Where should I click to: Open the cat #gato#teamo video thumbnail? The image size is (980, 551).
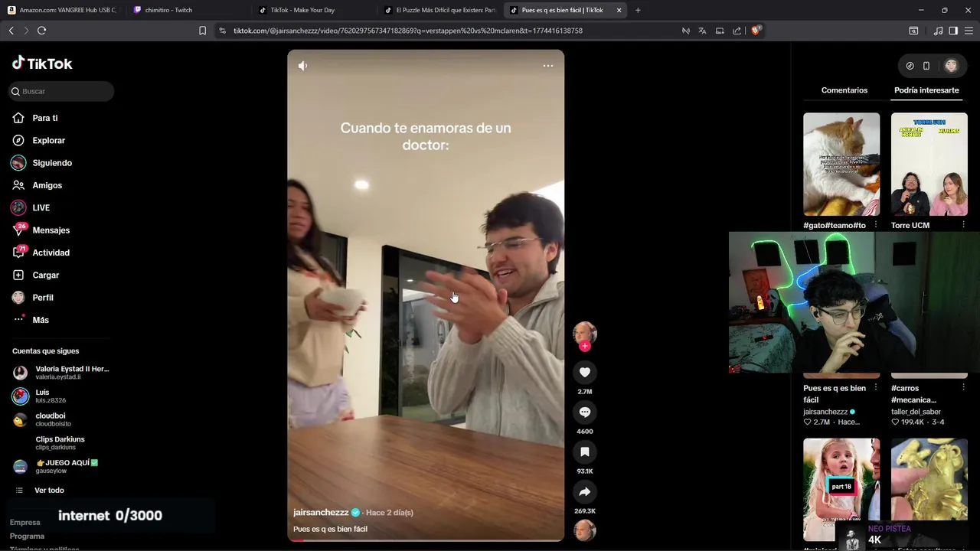[841, 165]
